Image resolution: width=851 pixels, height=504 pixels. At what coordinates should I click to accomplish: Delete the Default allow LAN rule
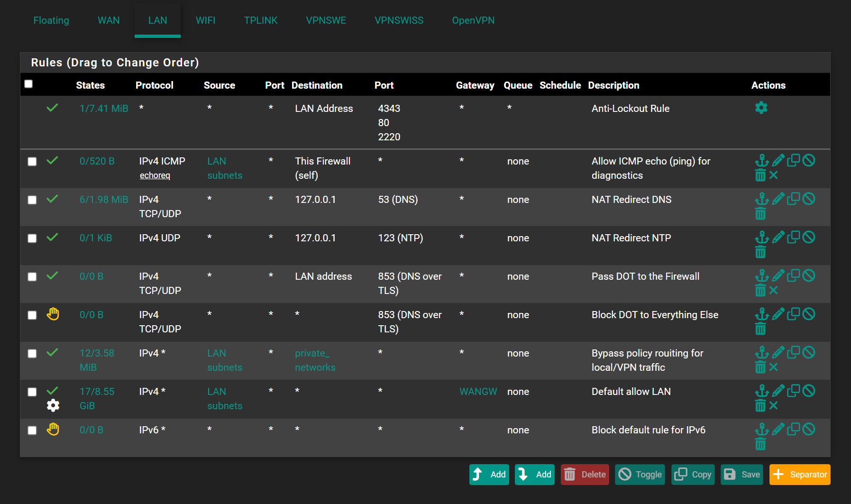coord(760,405)
